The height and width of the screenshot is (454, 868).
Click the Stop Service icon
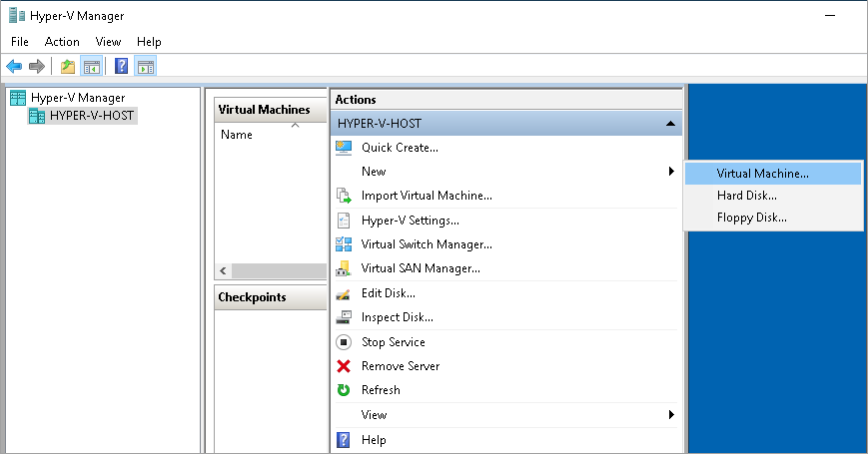tap(344, 342)
